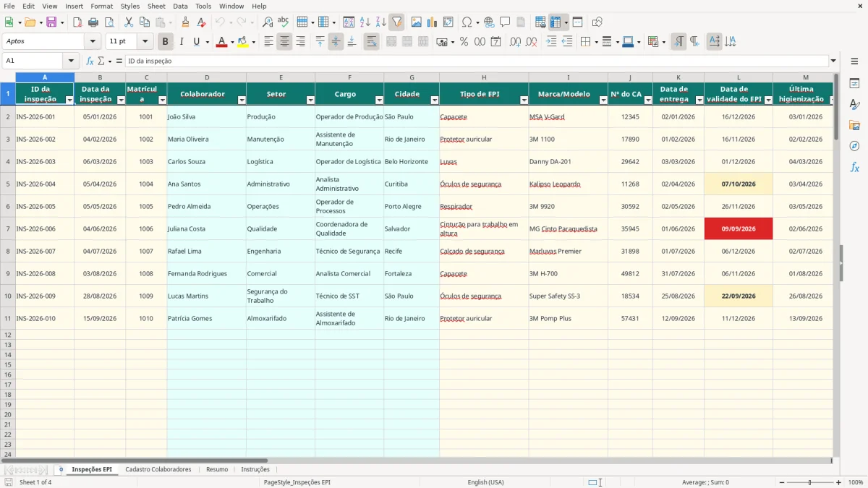Open the Data menu
This screenshot has width=868, height=488.
(180, 6)
